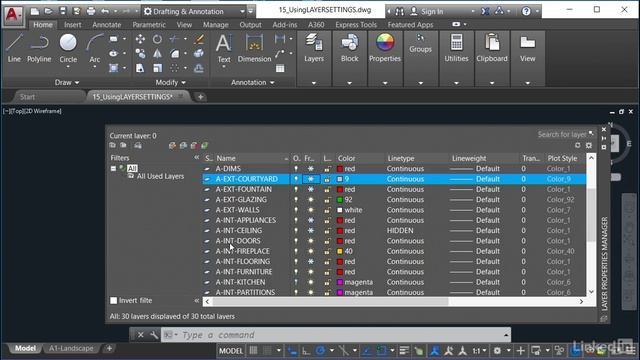Open the Dimension tool

(254, 48)
